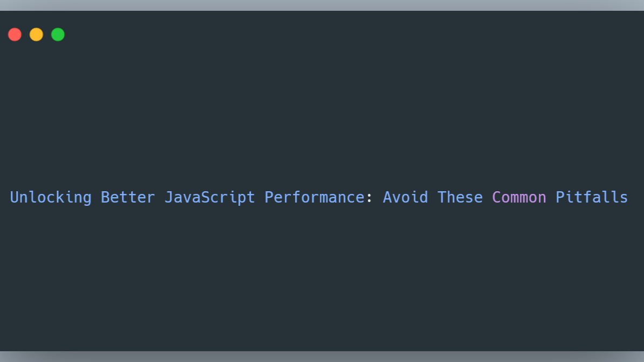Place cursor on the word "Performance"

[314, 197]
